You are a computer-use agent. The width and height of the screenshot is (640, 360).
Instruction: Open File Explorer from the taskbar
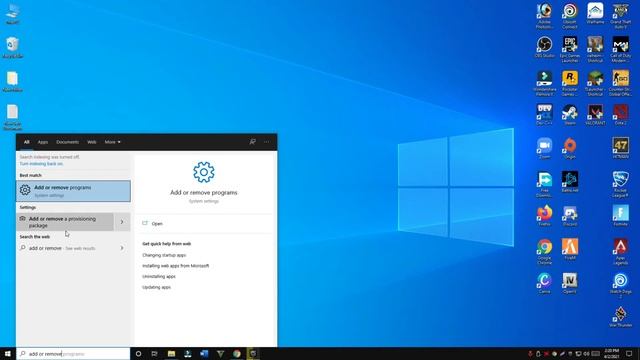point(171,353)
